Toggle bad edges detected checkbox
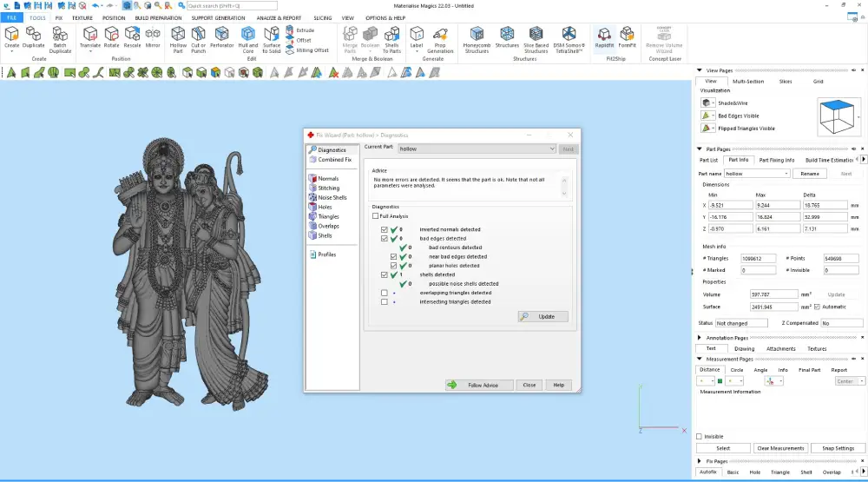Screen dimensions: 868x482 pos(385,238)
